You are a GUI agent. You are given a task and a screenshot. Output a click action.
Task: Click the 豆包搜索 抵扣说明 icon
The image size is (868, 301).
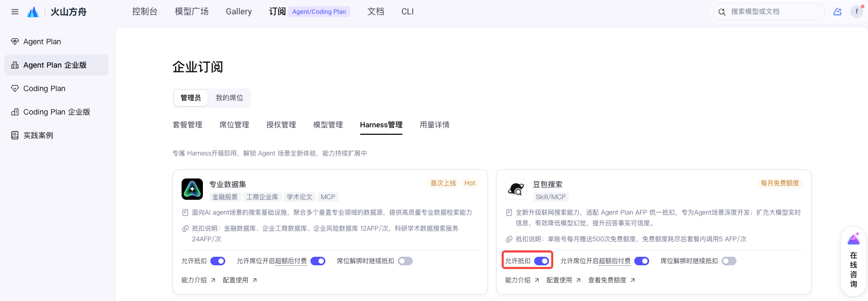coord(509,239)
